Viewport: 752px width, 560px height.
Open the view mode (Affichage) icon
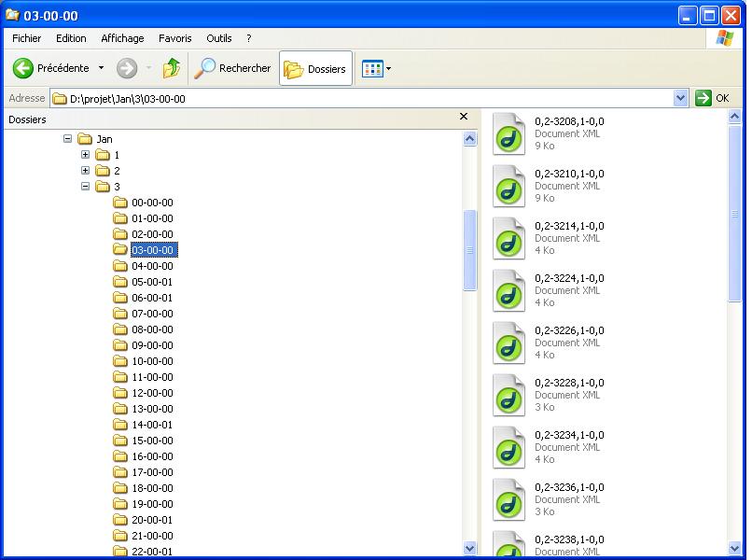[372, 69]
